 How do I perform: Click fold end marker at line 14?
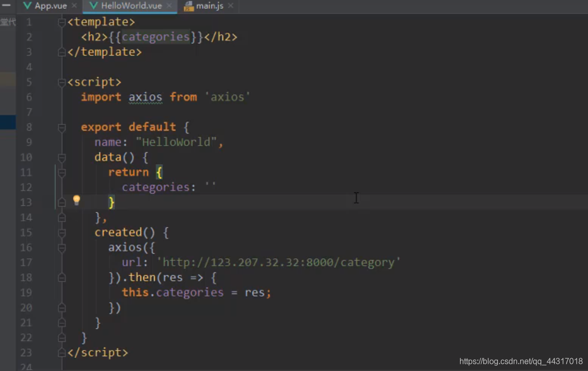click(62, 218)
